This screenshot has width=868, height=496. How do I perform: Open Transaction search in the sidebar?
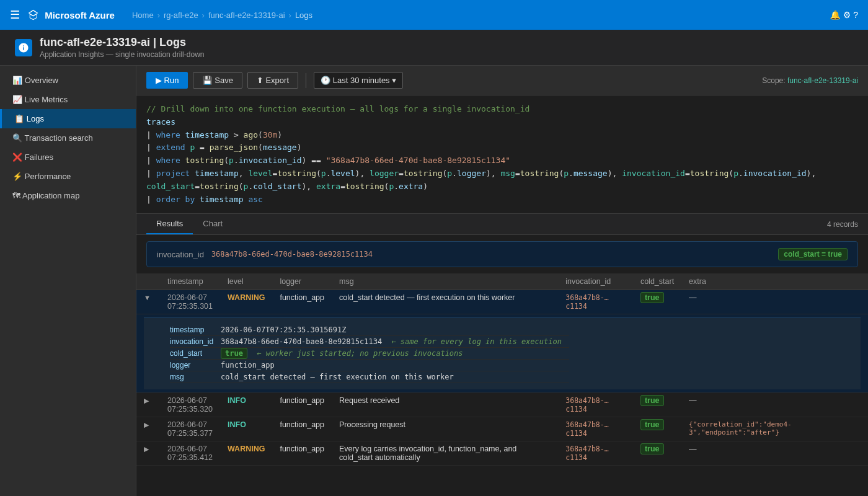pyautogui.click(x=68, y=138)
